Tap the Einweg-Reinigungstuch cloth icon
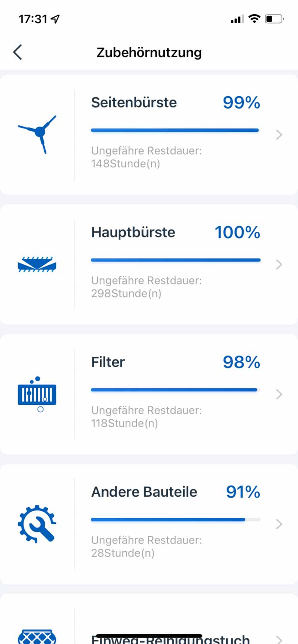Image resolution: width=298 pixels, height=644 pixels. click(37, 636)
